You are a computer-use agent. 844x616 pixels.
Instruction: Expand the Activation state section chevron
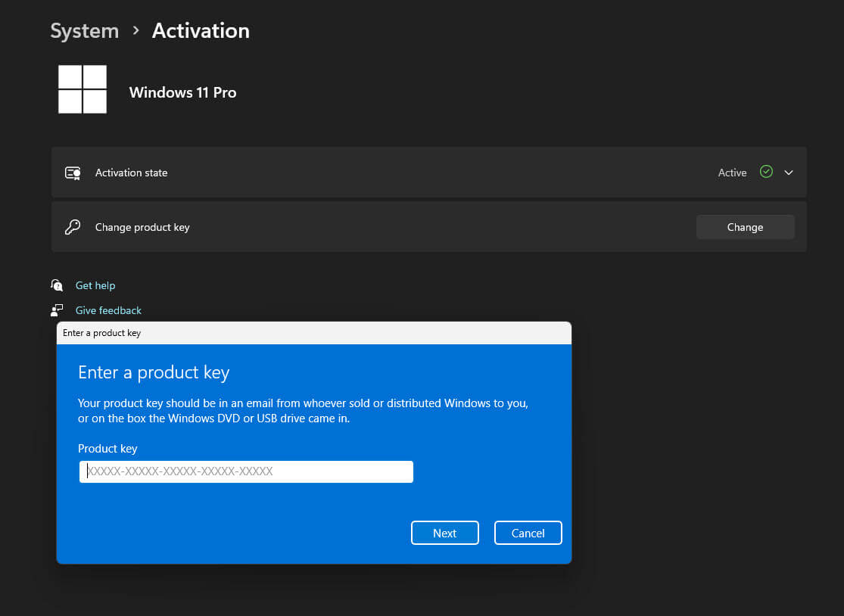click(x=788, y=173)
